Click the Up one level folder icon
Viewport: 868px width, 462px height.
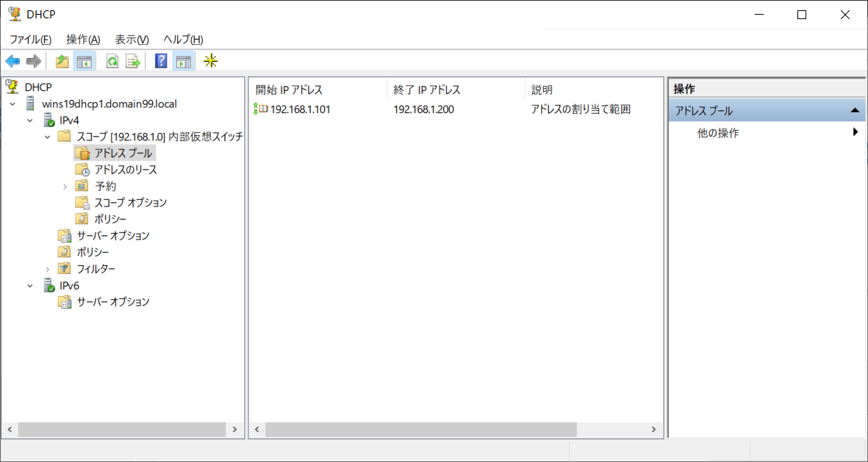tap(62, 62)
